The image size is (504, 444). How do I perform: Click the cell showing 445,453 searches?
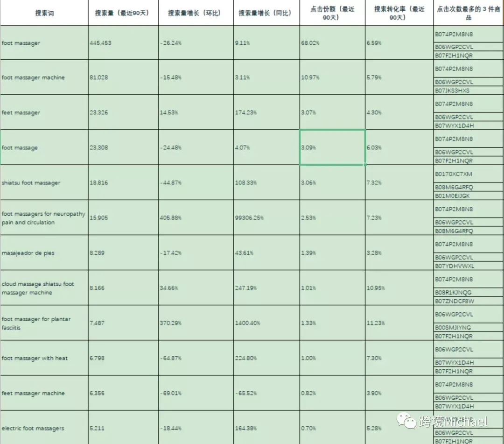(x=123, y=43)
